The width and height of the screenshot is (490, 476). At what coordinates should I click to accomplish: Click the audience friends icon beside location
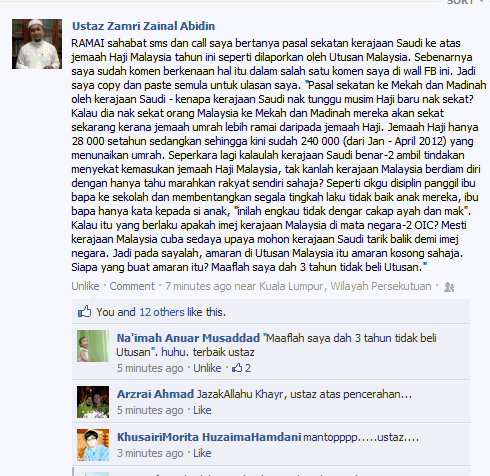[449, 287]
